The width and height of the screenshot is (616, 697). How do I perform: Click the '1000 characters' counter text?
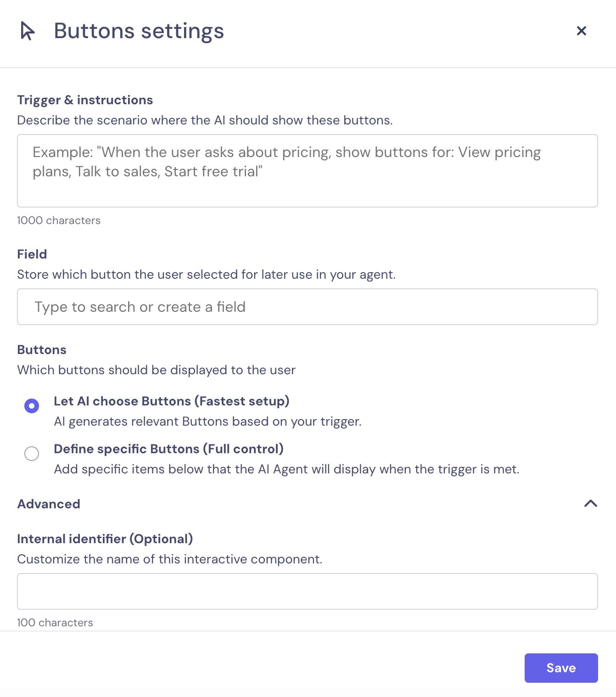[x=59, y=220]
